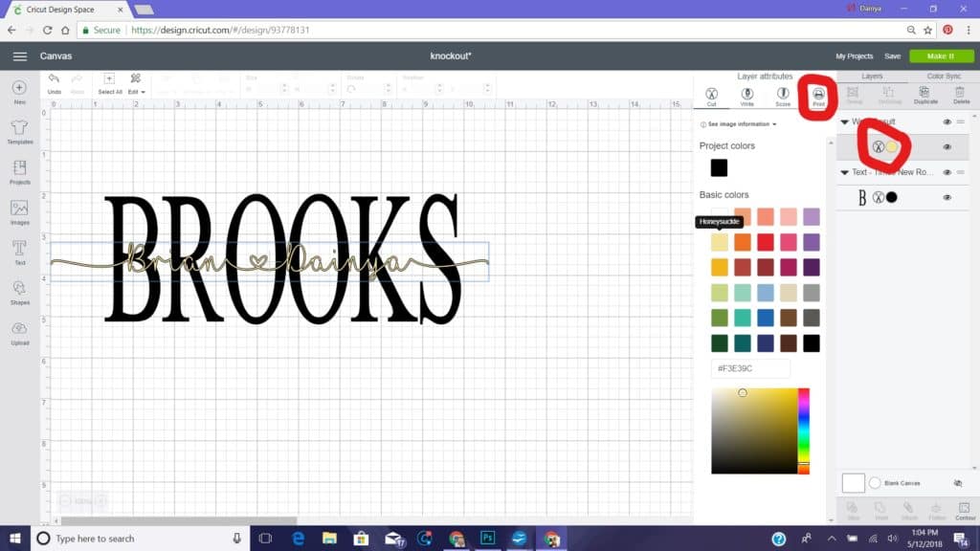
Task: Pick the Honeysuckle yellow basic color
Action: coord(720,242)
